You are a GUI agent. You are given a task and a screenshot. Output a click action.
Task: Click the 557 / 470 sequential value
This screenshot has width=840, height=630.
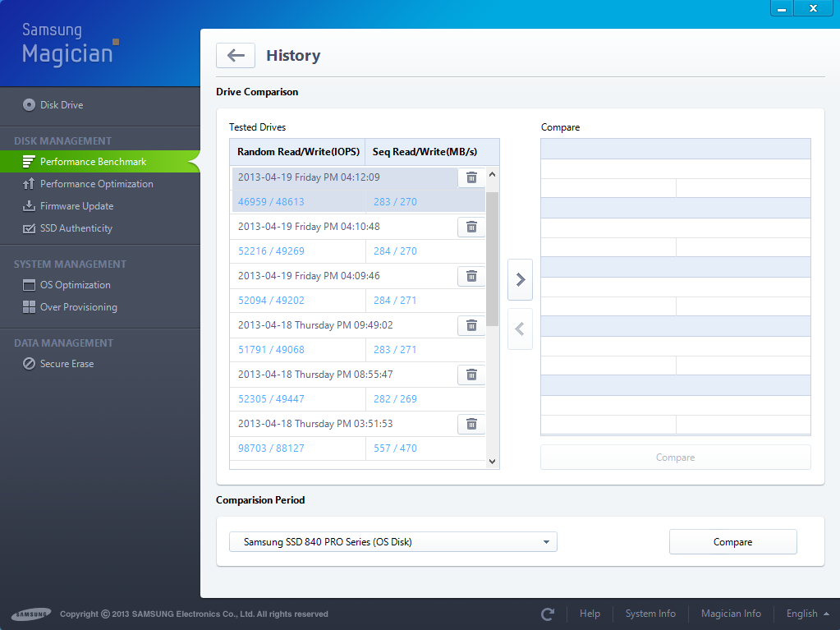(x=395, y=448)
